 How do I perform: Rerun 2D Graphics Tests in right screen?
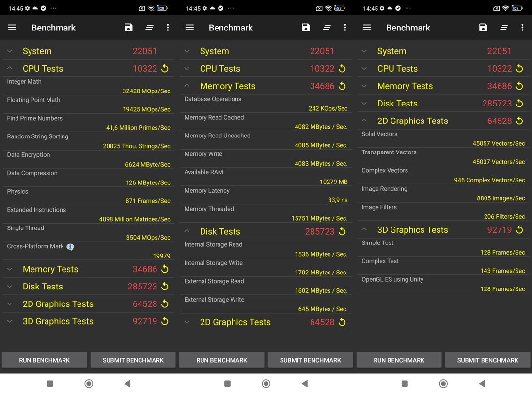point(519,121)
